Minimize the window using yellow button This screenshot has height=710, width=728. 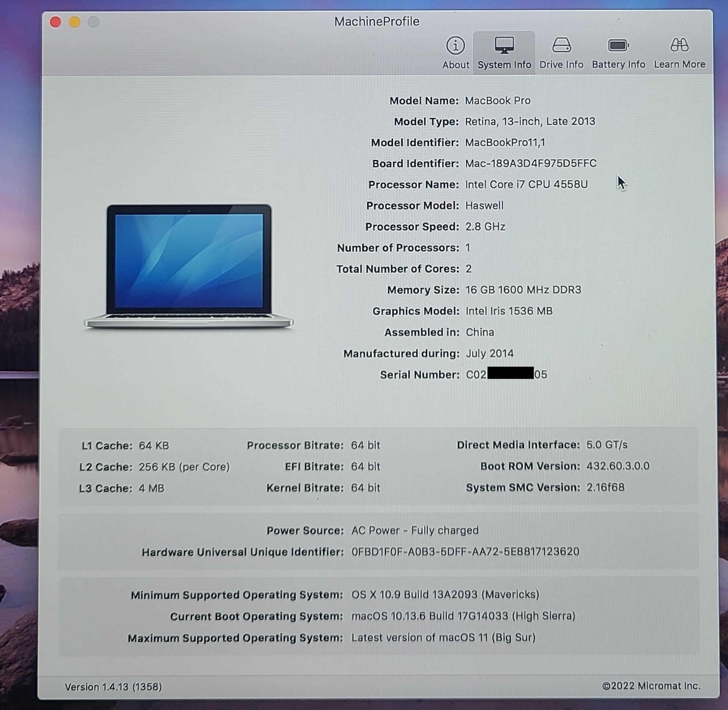click(x=75, y=22)
